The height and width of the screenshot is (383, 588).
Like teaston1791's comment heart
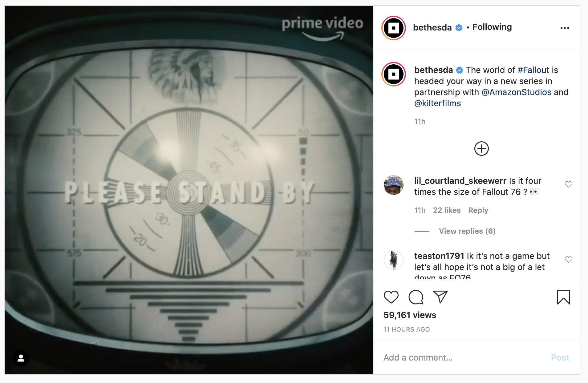click(x=569, y=260)
